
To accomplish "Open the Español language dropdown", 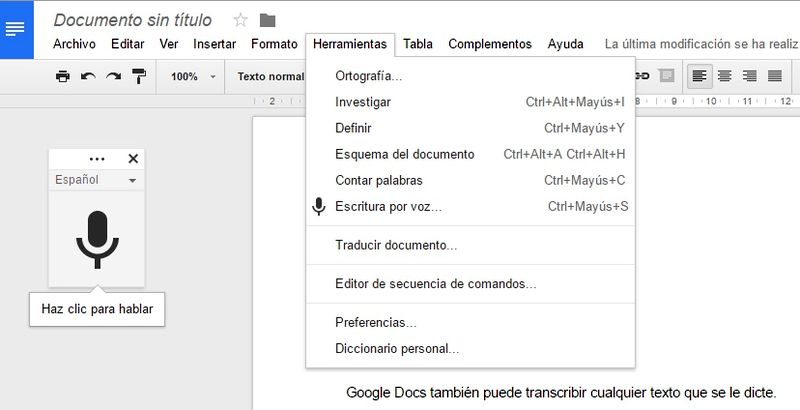I will (96, 180).
